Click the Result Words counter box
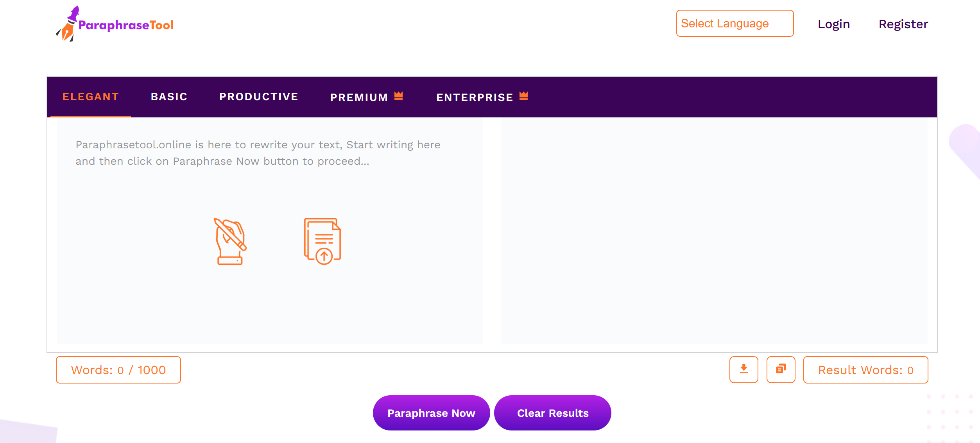Screen dimensions: 980x443 tap(865, 370)
